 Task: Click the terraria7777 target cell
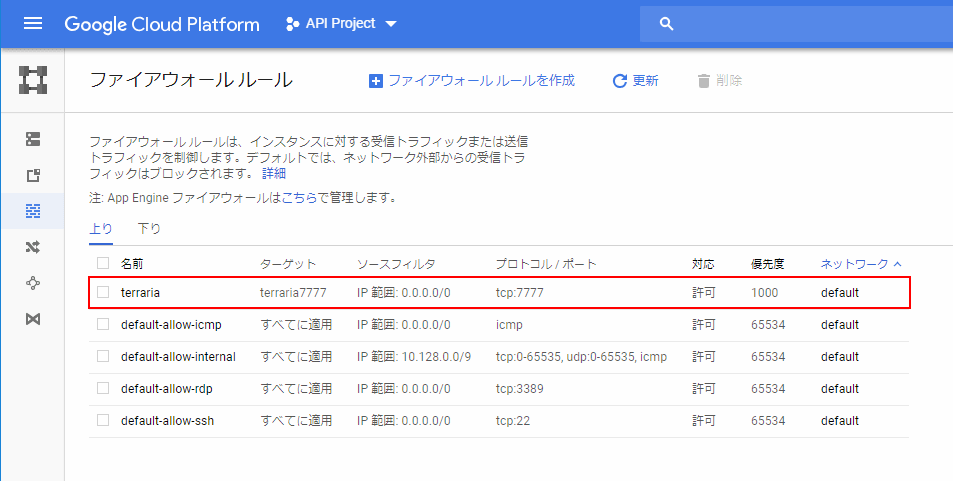tap(293, 292)
